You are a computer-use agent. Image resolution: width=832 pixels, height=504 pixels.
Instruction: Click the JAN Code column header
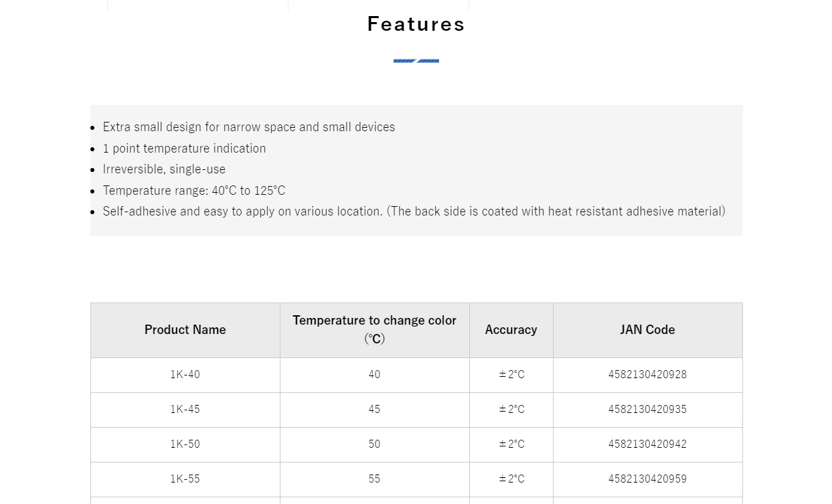647,330
